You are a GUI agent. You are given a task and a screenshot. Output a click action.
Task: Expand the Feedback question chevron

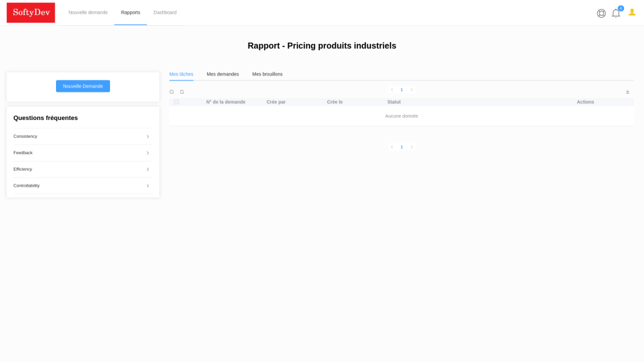pyautogui.click(x=148, y=153)
